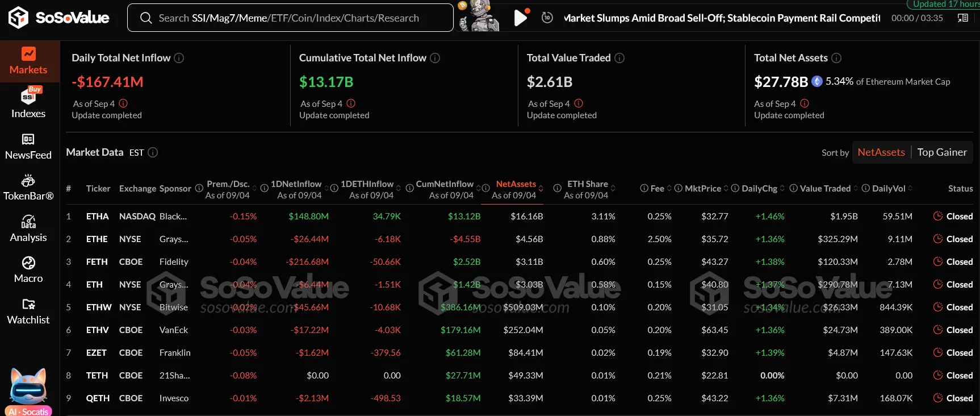Select the NetAssets sort tab

pos(881,152)
